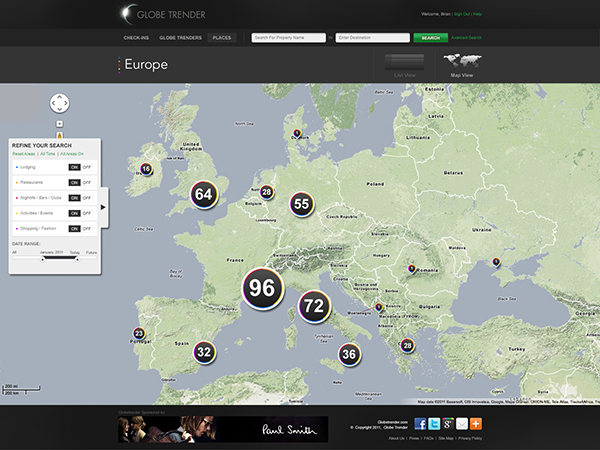The image size is (600, 450).
Task: Open the 96 cluster marker on France
Action: pos(262,289)
